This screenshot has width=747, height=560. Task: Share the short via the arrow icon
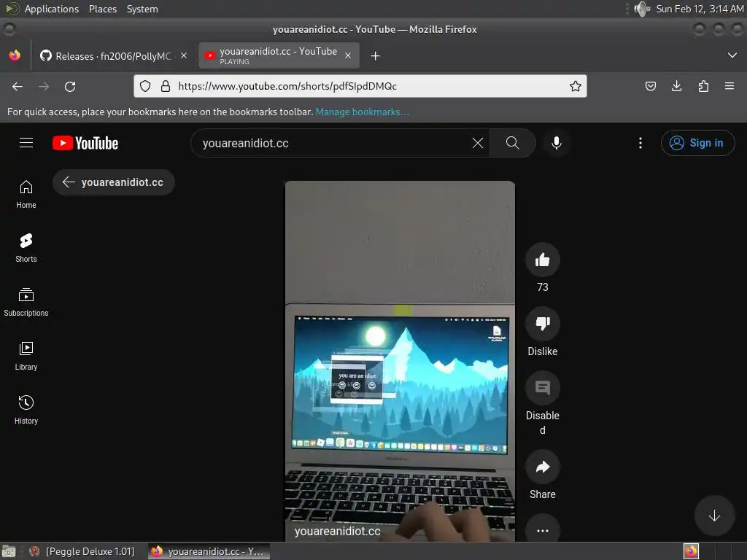(x=542, y=467)
